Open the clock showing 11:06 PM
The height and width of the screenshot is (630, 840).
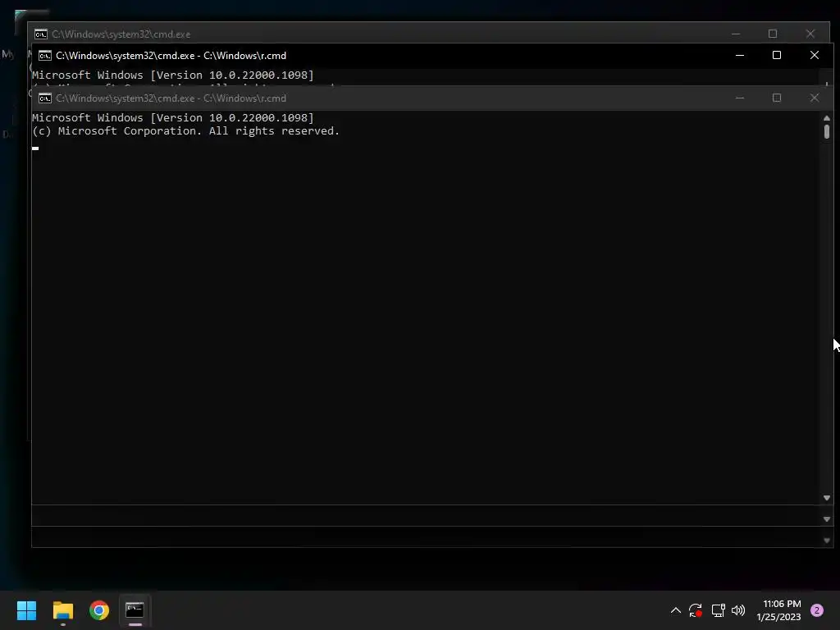tap(782, 604)
